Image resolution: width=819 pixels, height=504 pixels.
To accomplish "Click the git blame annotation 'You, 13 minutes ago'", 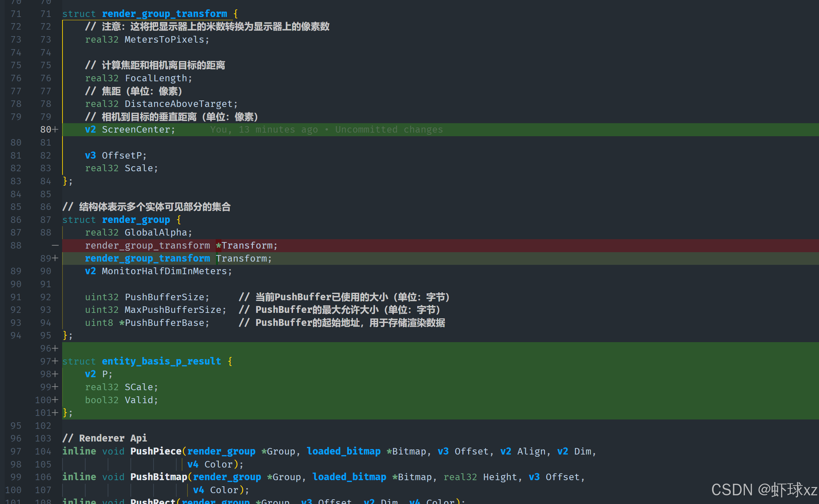I will click(x=264, y=130).
